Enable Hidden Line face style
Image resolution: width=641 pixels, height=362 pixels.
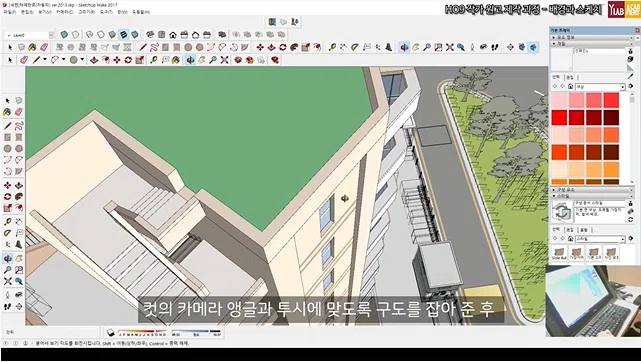[101, 35]
